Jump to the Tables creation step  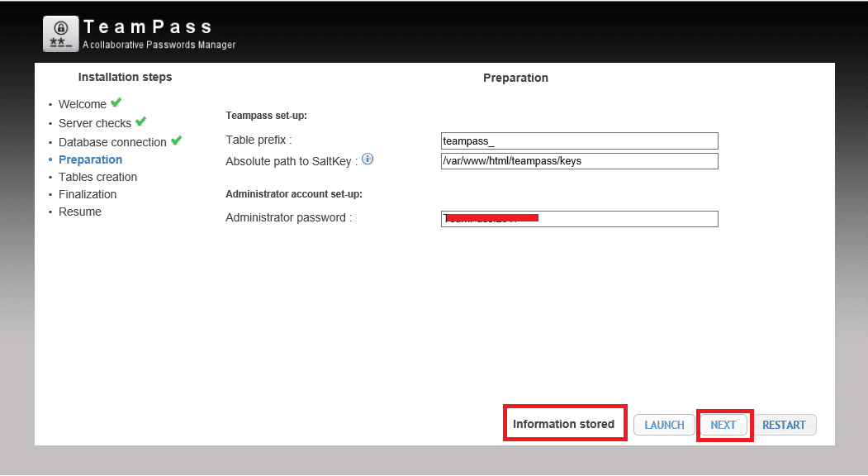point(98,177)
